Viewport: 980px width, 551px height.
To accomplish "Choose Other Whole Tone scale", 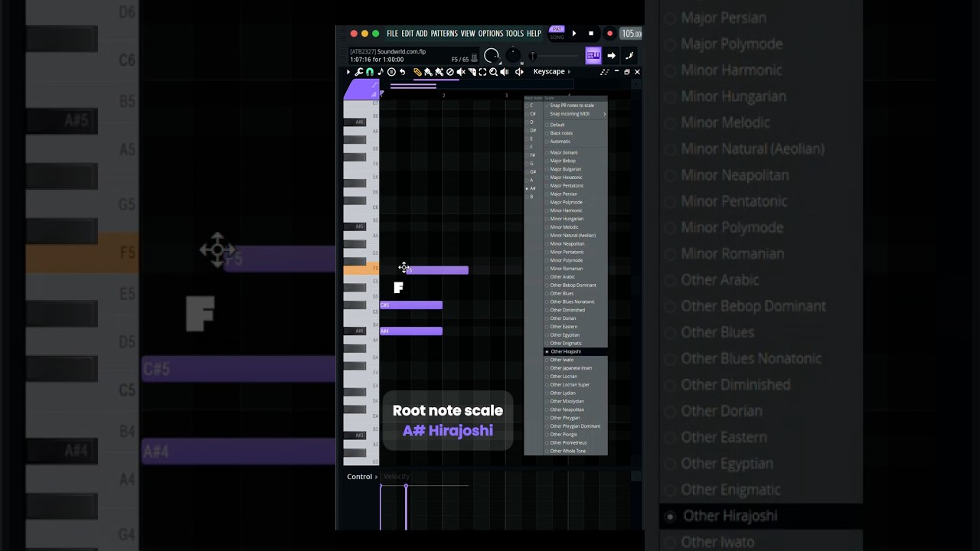I will [568, 451].
